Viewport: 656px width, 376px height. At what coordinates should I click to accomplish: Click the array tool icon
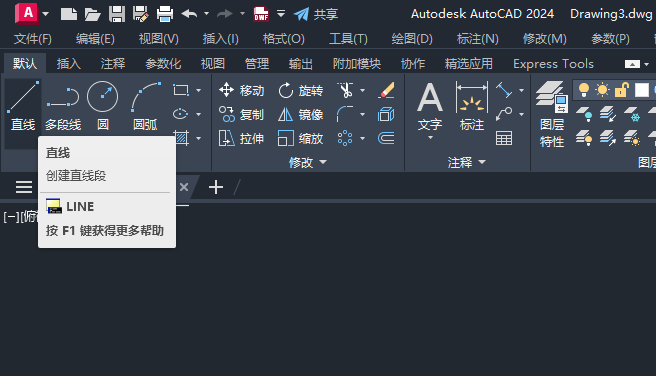point(345,138)
